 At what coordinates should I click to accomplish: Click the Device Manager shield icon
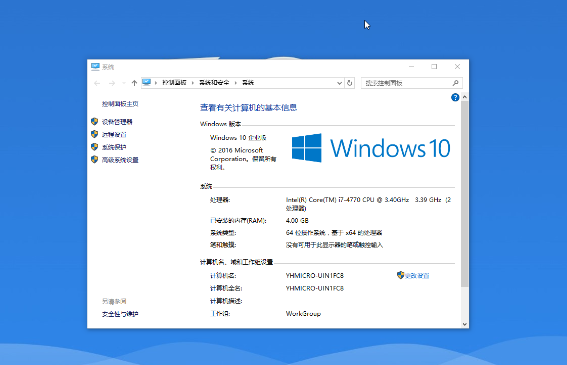pos(95,122)
